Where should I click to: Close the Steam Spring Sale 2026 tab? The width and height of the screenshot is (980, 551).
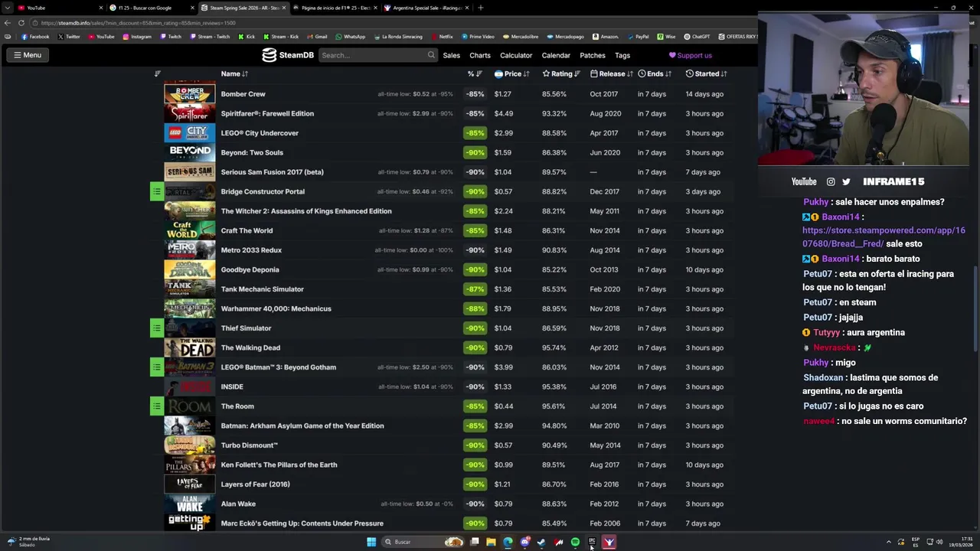[284, 8]
